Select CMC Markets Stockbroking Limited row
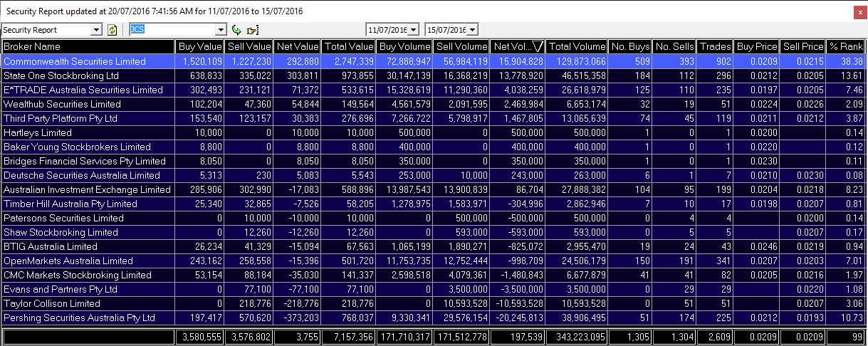This screenshot has width=868, height=346. click(434, 275)
